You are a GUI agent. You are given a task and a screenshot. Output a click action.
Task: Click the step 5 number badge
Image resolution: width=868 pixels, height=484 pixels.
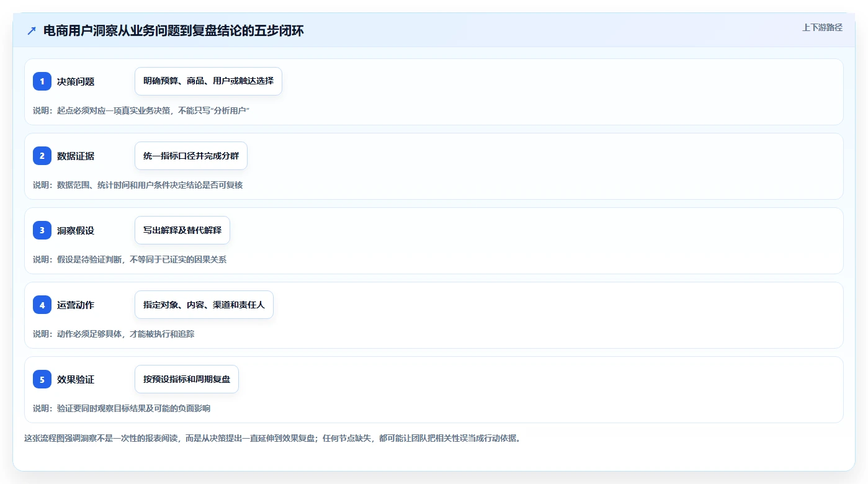point(42,379)
